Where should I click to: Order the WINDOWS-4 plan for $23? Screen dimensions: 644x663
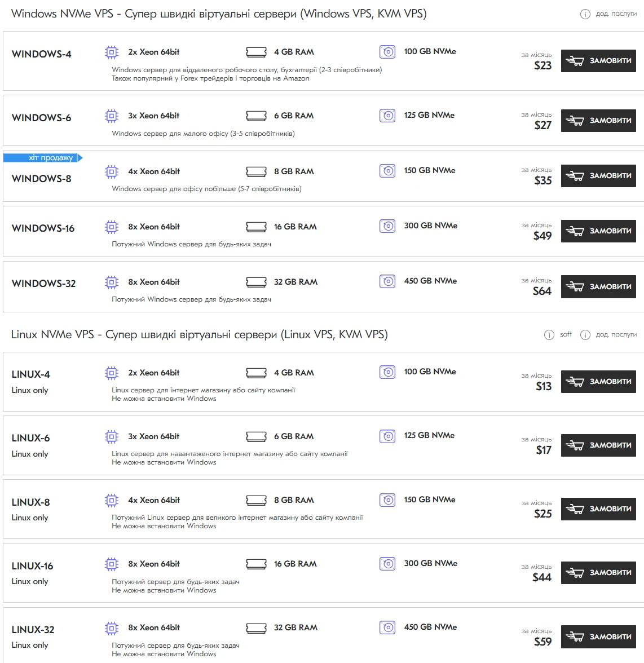(x=598, y=61)
